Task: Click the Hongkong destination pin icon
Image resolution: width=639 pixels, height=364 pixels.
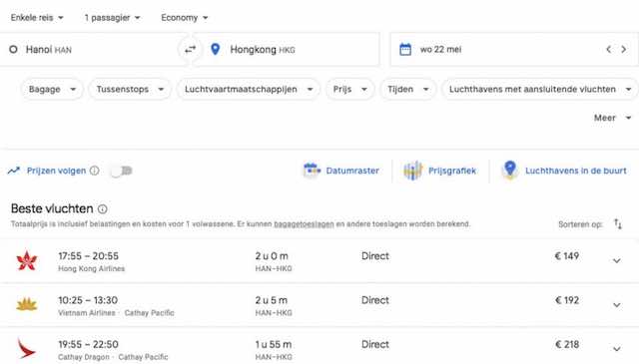Action: [216, 49]
